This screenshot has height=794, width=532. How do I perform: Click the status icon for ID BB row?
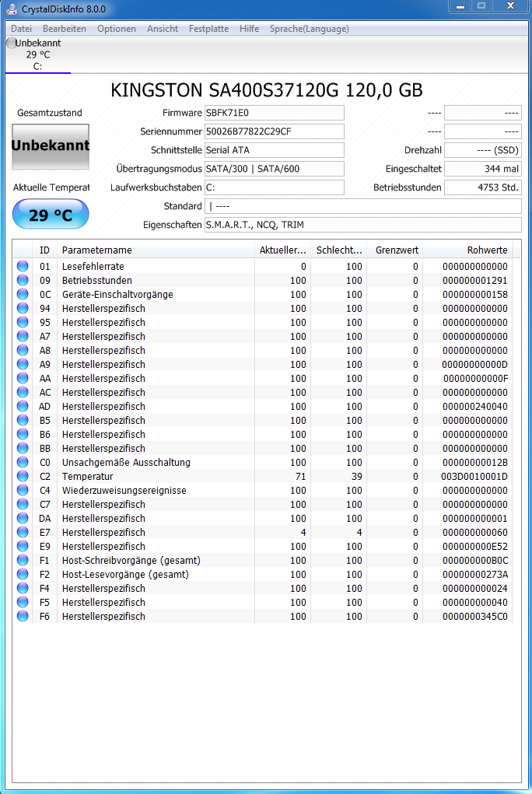23,448
